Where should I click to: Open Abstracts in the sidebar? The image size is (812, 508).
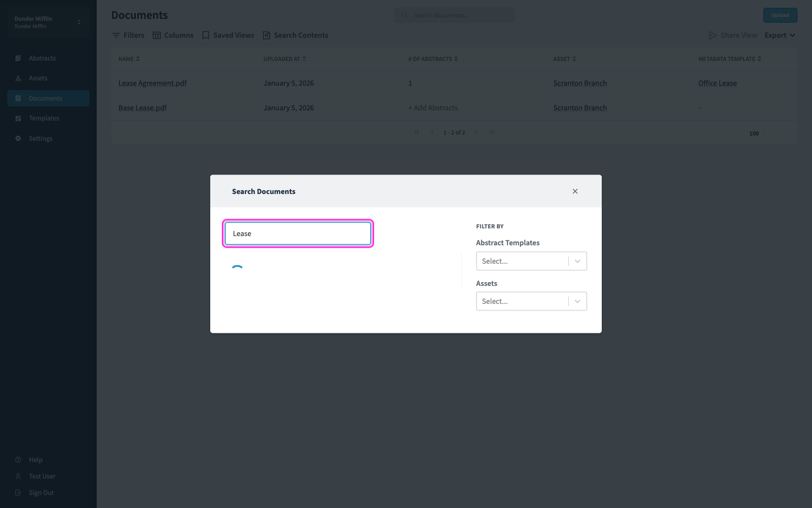tap(42, 58)
